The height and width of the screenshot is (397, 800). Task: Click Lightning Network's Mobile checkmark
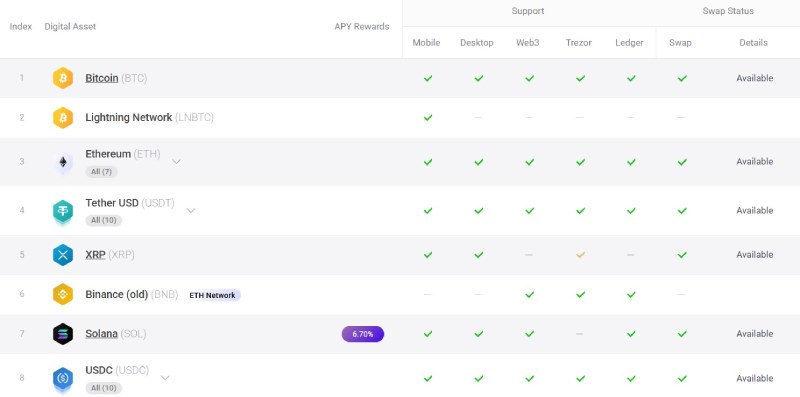coord(428,117)
